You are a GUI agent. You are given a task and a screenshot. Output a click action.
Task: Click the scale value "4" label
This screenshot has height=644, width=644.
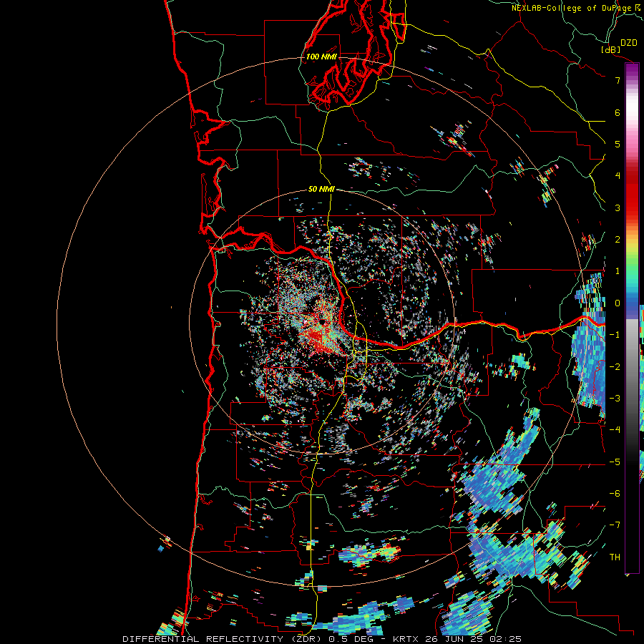[x=618, y=176]
